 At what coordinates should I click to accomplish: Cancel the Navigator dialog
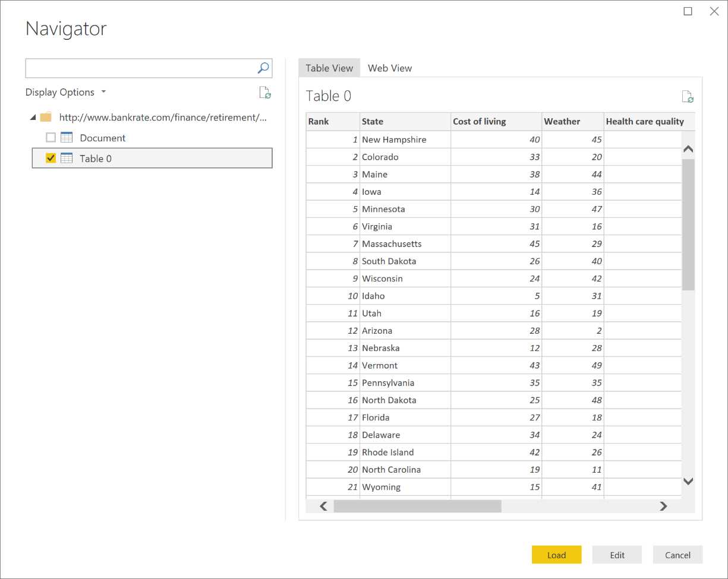677,554
